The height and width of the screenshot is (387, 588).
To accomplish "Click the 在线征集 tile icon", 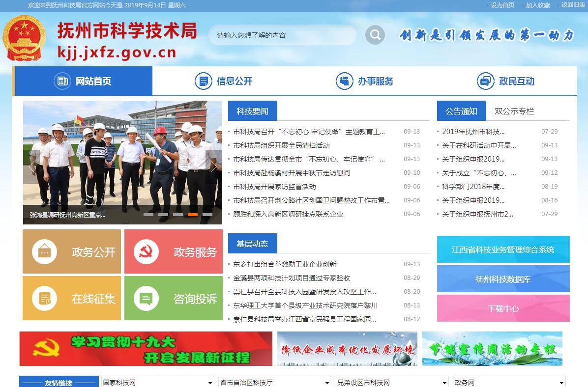I will tap(44, 299).
